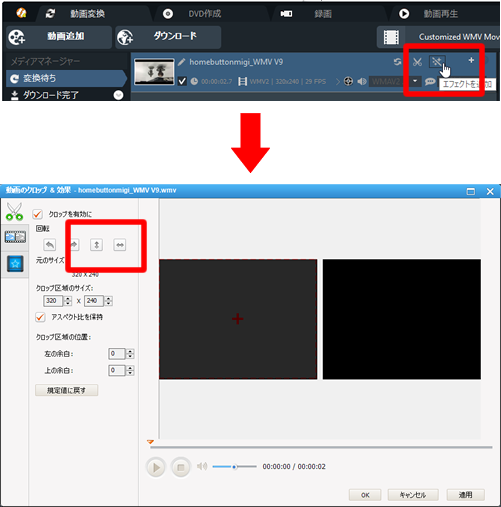Click the speaker audio icon in the video row
This screenshot has width=501, height=507.
pos(362,81)
